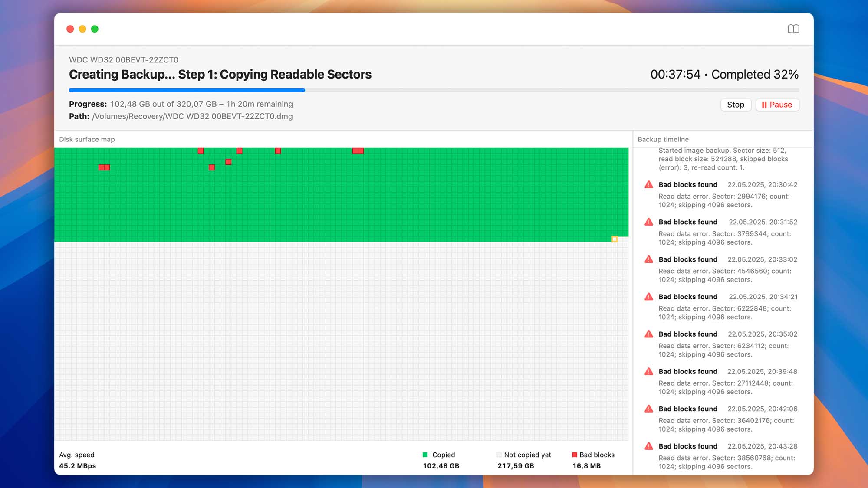Click the Disk surface map label
This screenshot has width=868, height=488.
pyautogui.click(x=87, y=139)
